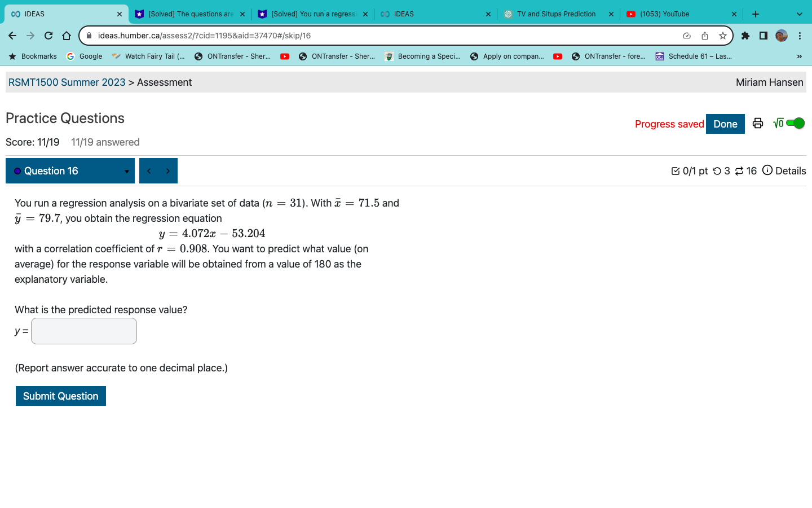This screenshot has height=508, width=812.
Task: Navigate back with the browser back arrow
Action: 12,35
